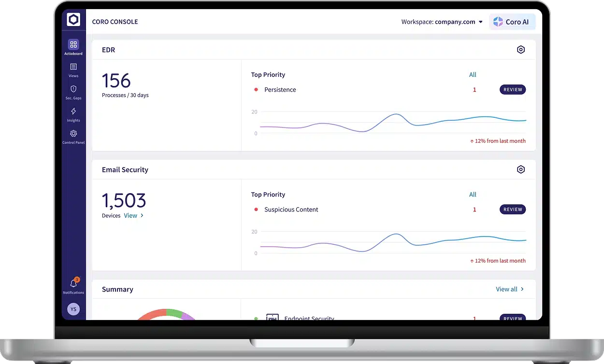This screenshot has width=604, height=364.
Task: Click All link in EDR Top Priority
Action: coord(473,75)
